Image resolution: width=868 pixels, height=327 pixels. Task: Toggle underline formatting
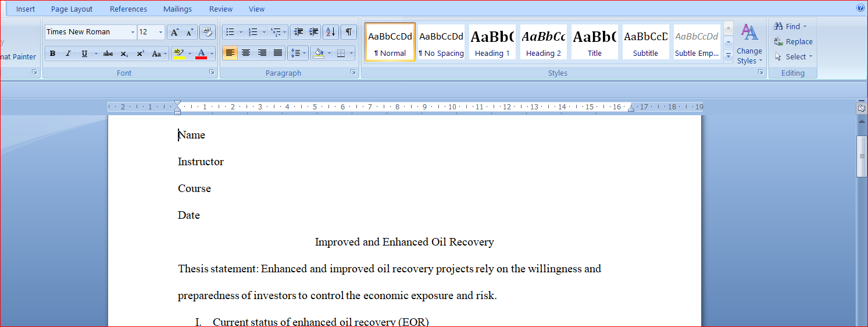84,54
